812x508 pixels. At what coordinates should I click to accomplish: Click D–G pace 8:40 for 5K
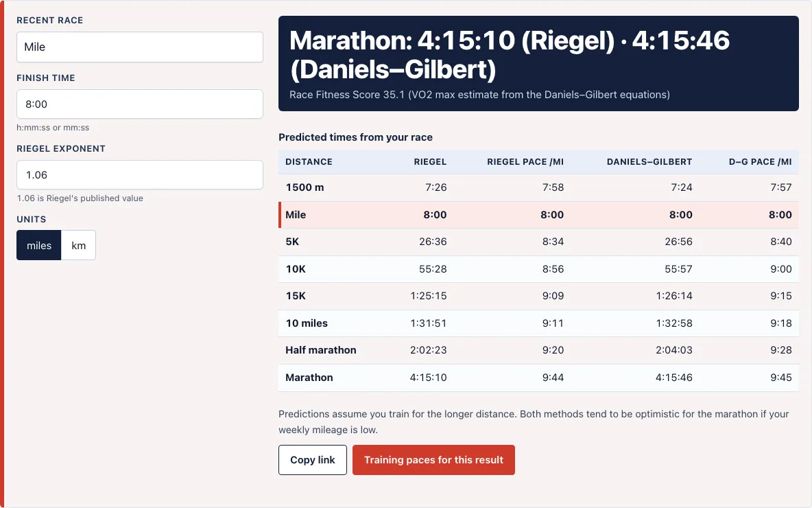(x=781, y=242)
